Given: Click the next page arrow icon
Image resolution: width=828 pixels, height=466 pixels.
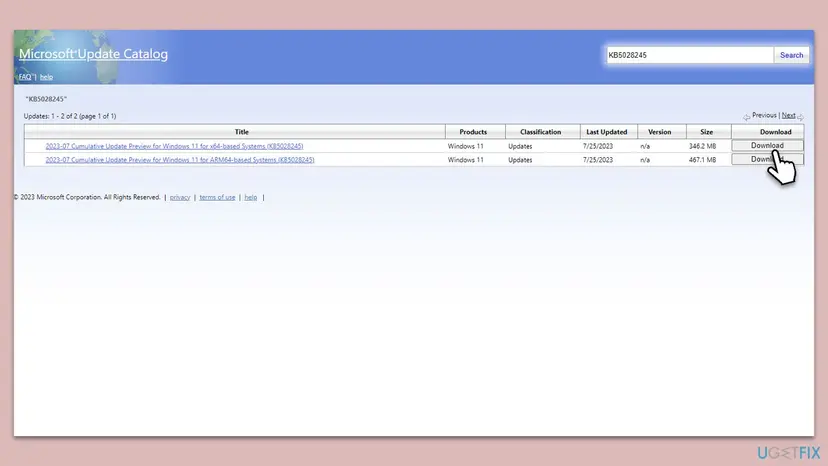Looking at the screenshot, I should coord(800,117).
